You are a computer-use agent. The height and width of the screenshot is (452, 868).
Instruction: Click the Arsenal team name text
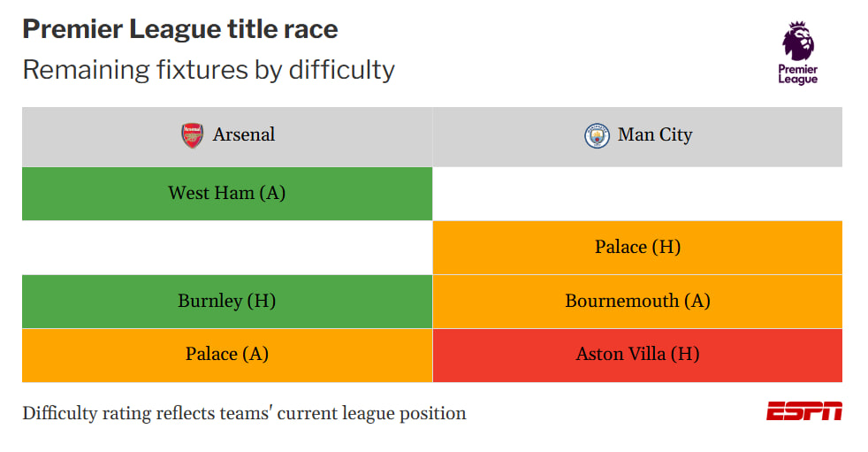click(x=244, y=134)
